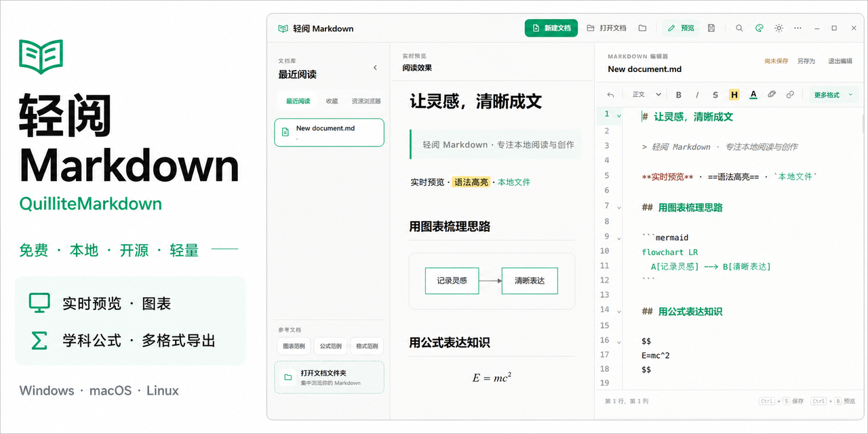Viewport: 868px width, 434px height.
Task: Toggle the 预览 preview mode button
Action: tap(681, 28)
